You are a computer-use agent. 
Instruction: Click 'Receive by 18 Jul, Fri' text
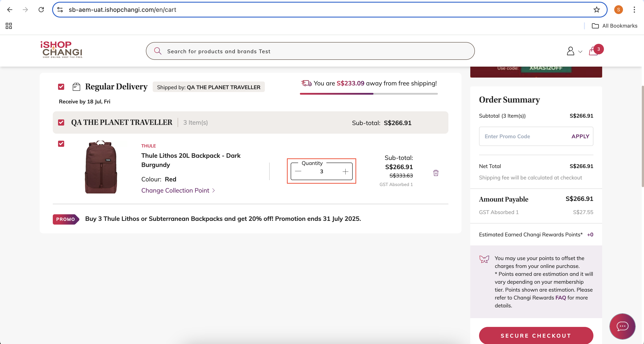tap(85, 101)
